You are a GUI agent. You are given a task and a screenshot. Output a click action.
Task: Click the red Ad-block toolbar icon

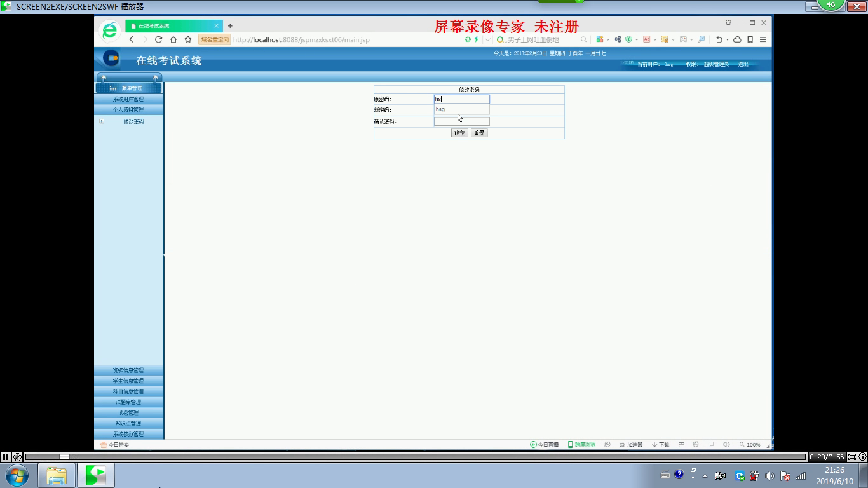[647, 39]
